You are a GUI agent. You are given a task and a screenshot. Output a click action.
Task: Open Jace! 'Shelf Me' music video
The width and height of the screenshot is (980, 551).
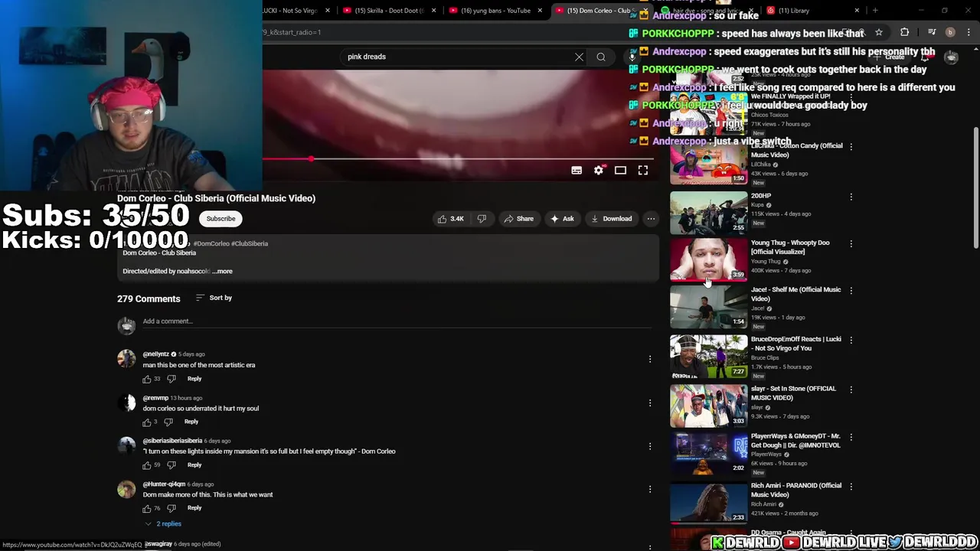(x=708, y=306)
